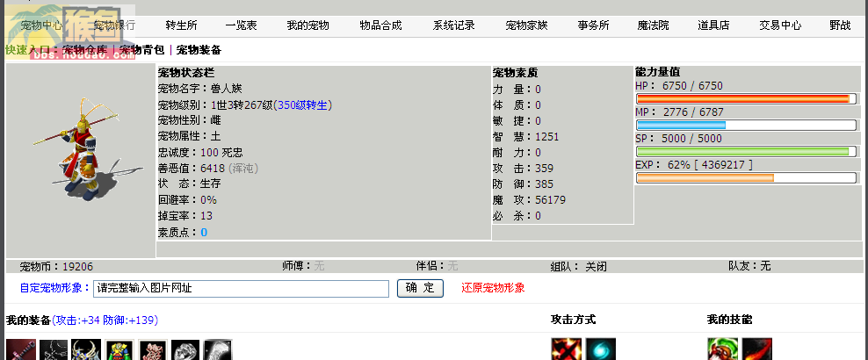Select the red sword equipment icon

point(21,350)
